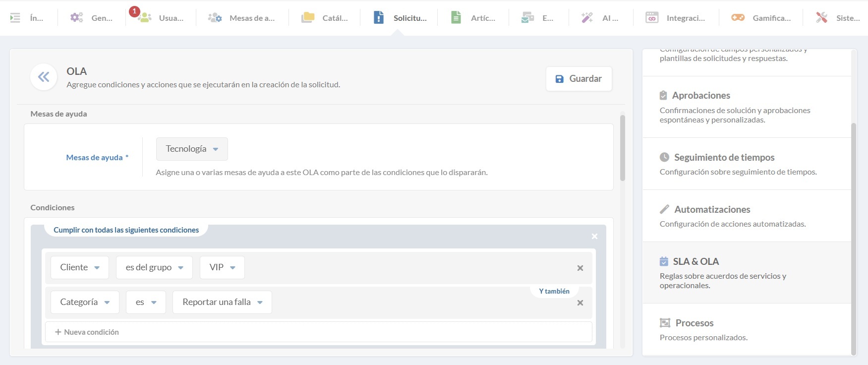
Task: Open the 'es del grupo' operator dropdown
Action: [154, 267]
